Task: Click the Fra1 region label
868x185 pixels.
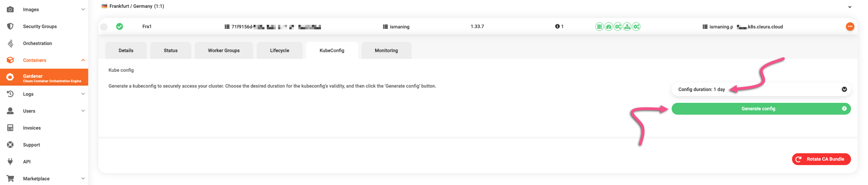Action: pyautogui.click(x=147, y=27)
